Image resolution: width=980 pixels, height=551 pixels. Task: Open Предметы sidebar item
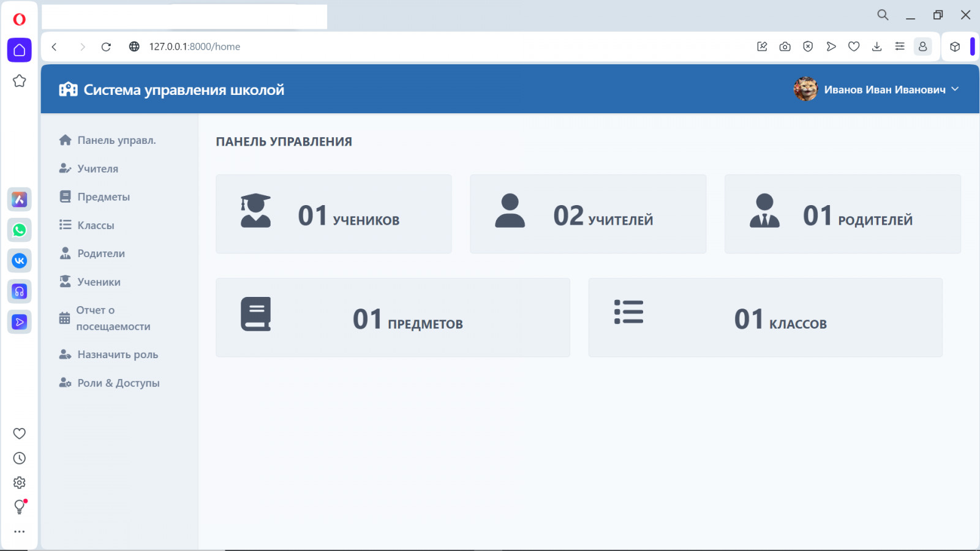pos(94,197)
